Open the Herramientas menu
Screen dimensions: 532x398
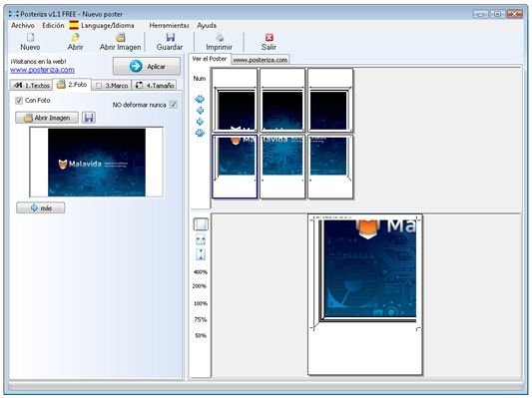tap(169, 25)
